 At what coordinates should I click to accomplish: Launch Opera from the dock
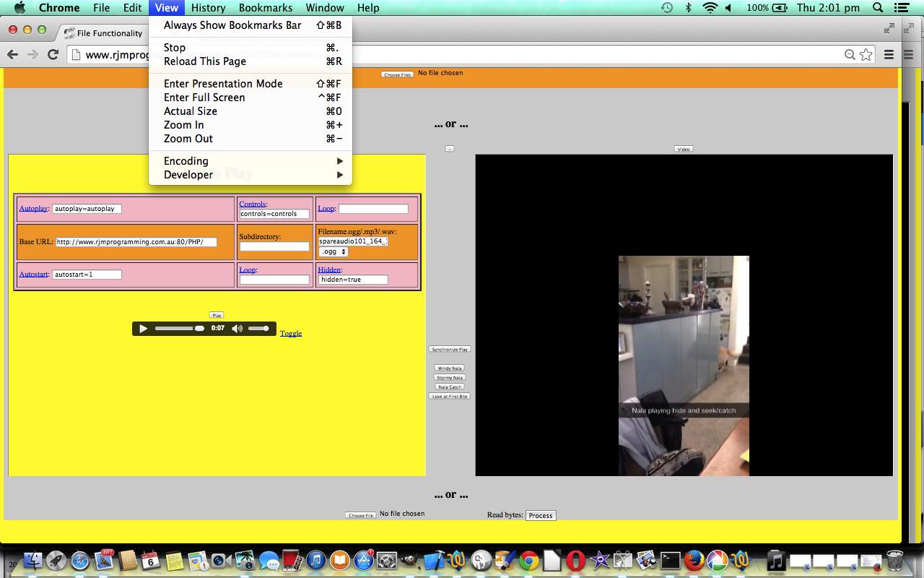point(575,561)
